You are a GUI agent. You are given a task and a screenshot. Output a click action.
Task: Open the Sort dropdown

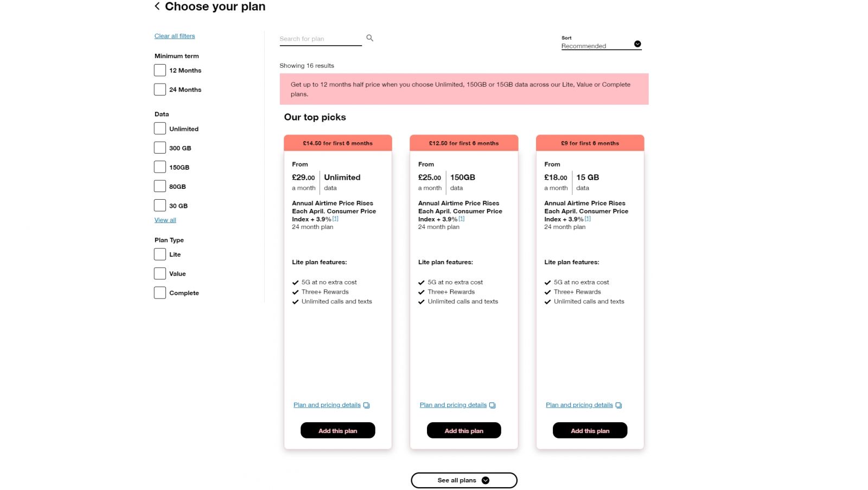coord(599,46)
